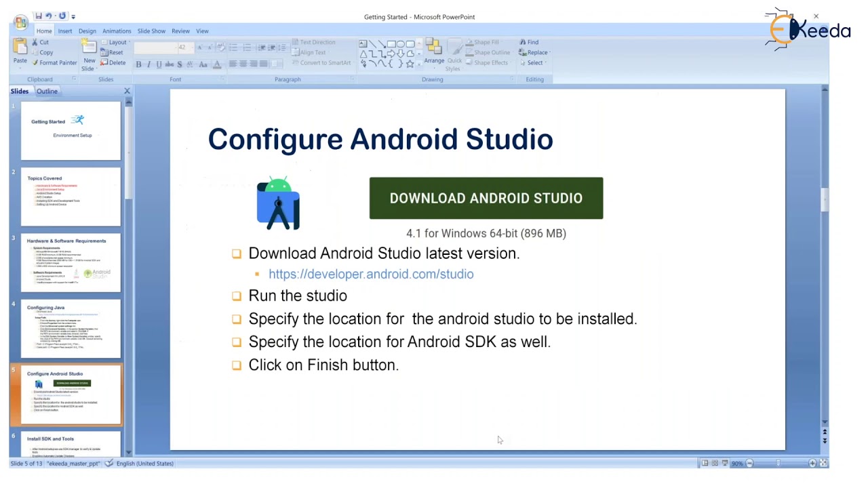Select slide 3 Hardware & Software Requirements thumbnail
The width and height of the screenshot is (868, 488).
(x=71, y=263)
